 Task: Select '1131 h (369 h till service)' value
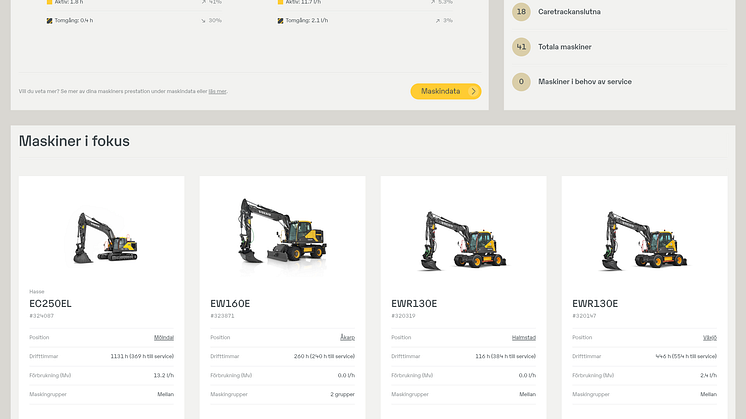click(x=142, y=356)
